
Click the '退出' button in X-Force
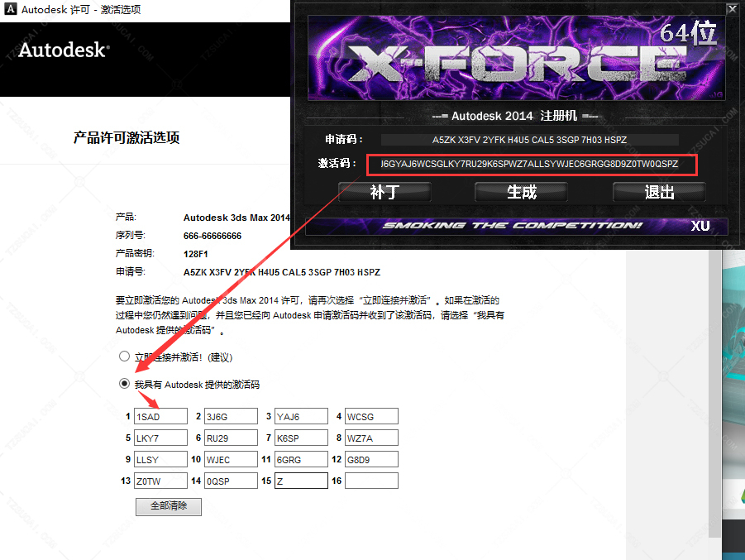[x=659, y=192]
